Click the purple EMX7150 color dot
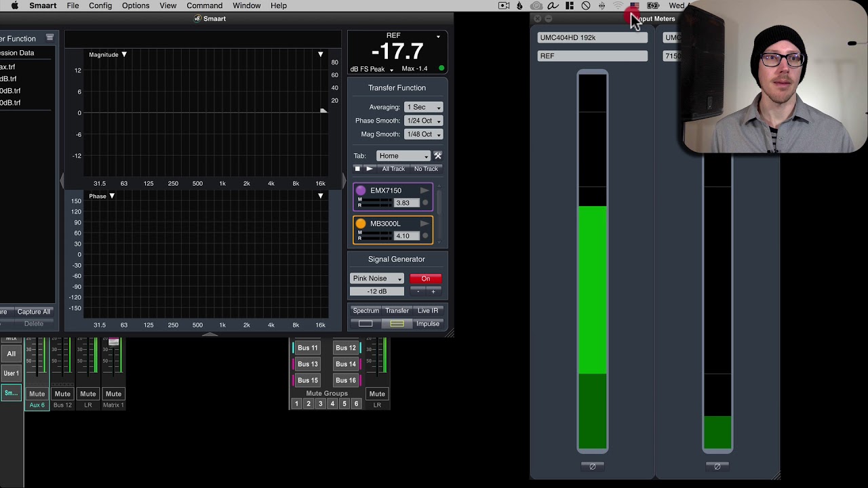Screen dimensions: 868x488 pos(361,191)
